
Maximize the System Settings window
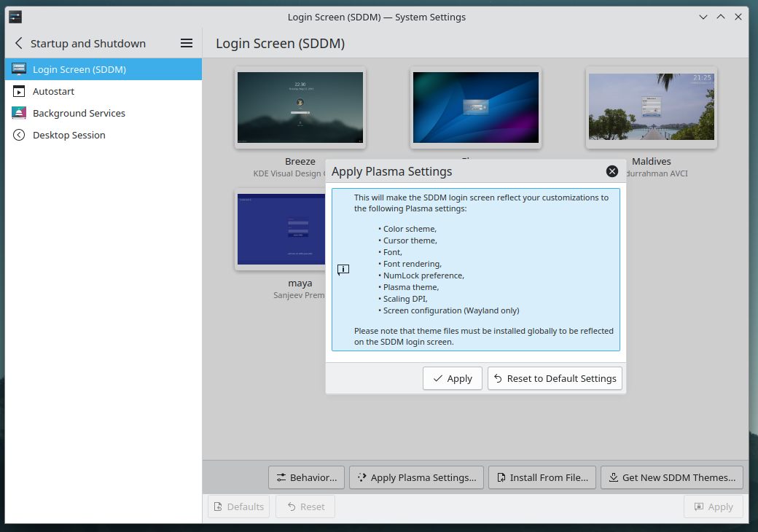click(x=721, y=17)
